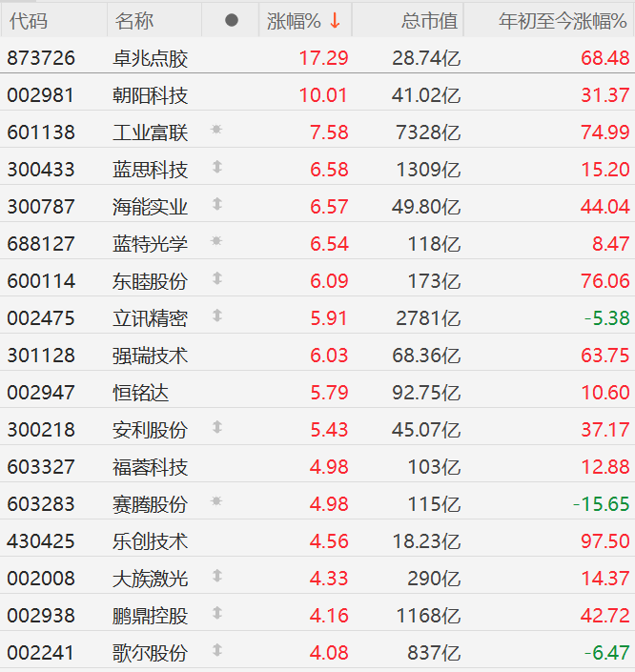The height and width of the screenshot is (672, 635).
Task: Open the 海能实业 stock name
Action: 150,207
